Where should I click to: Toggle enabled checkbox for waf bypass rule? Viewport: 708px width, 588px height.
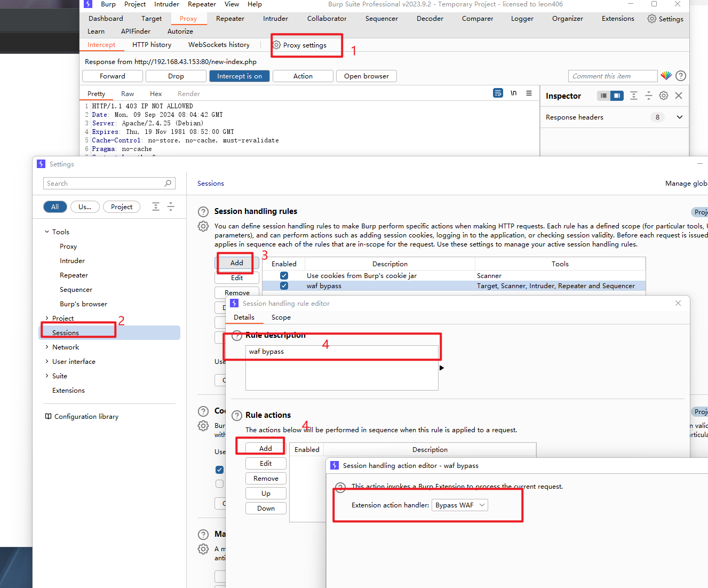(x=284, y=285)
